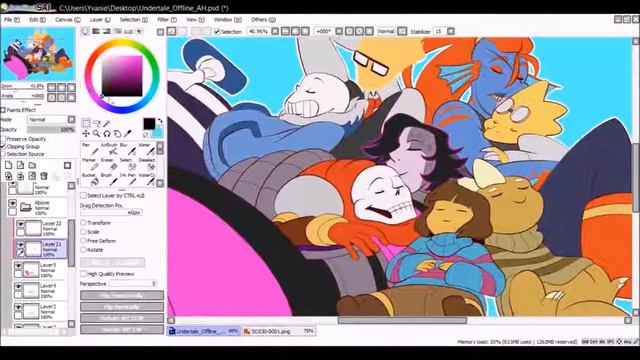
Task: Select the Transform radio option
Action: (x=83, y=223)
